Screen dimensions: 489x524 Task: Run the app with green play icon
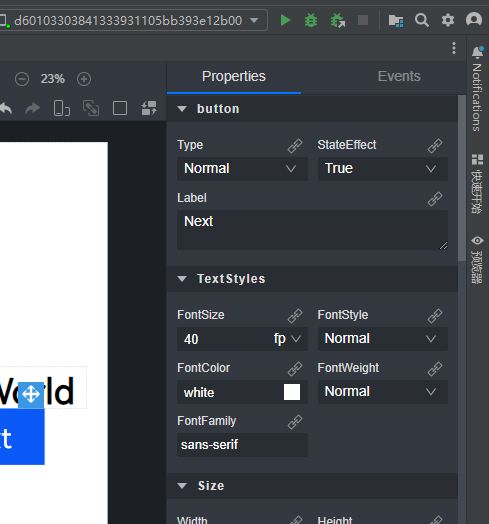[x=285, y=20]
